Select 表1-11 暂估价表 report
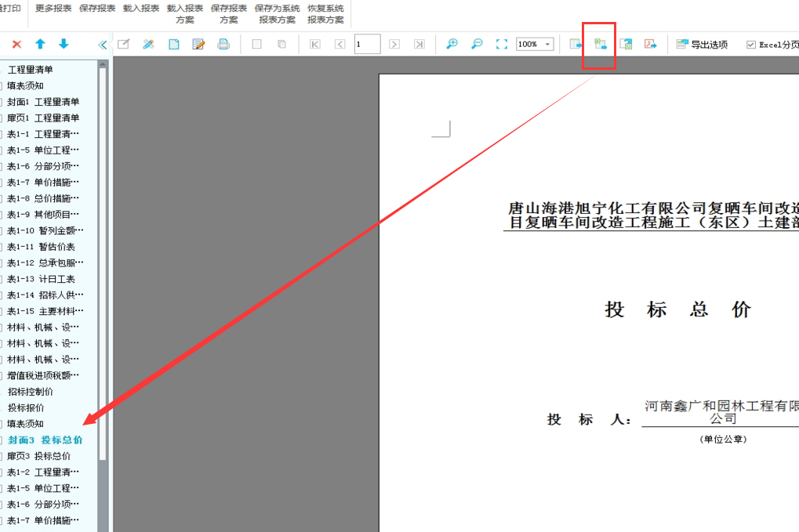The image size is (799, 532). point(41,247)
